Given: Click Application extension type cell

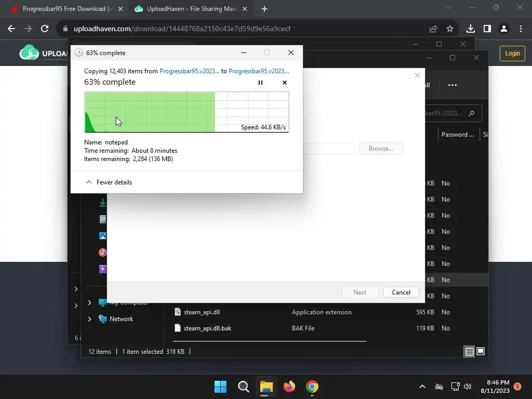Looking at the screenshot, I should click(322, 312).
